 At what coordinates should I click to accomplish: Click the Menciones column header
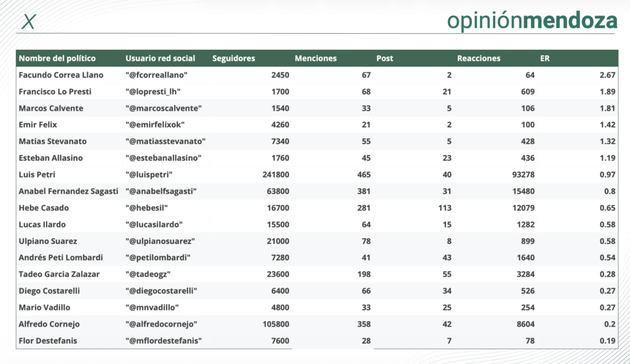pos(316,58)
